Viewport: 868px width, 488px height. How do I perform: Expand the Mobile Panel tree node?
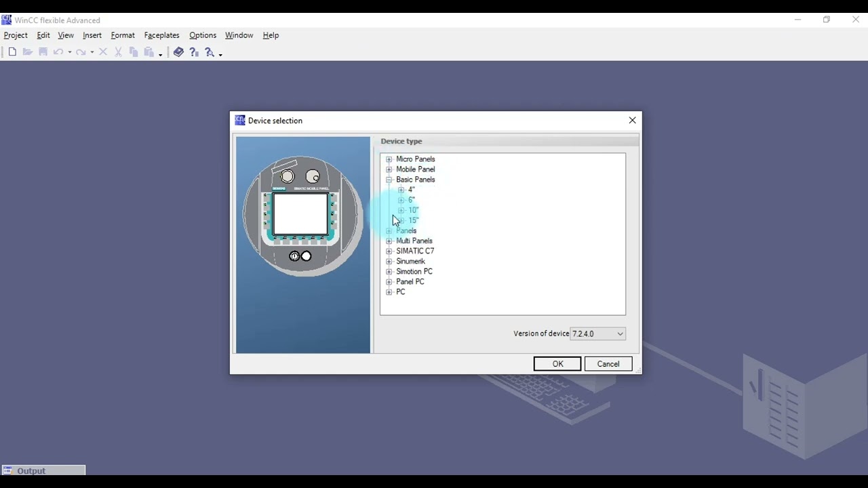[x=389, y=169]
